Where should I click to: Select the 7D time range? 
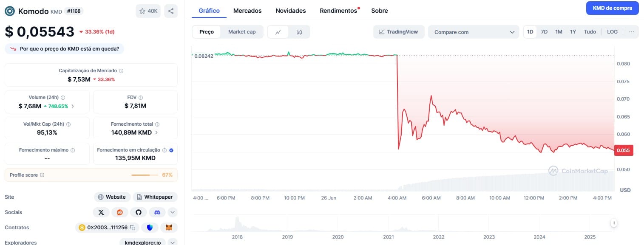[544, 32]
